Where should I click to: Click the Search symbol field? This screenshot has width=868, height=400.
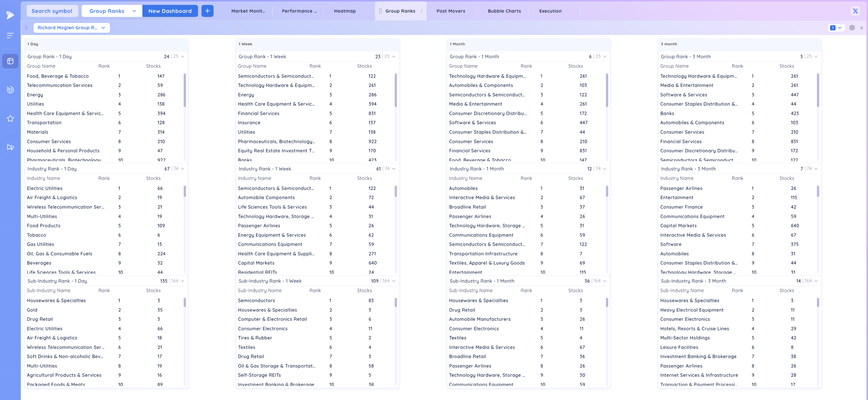coord(52,11)
